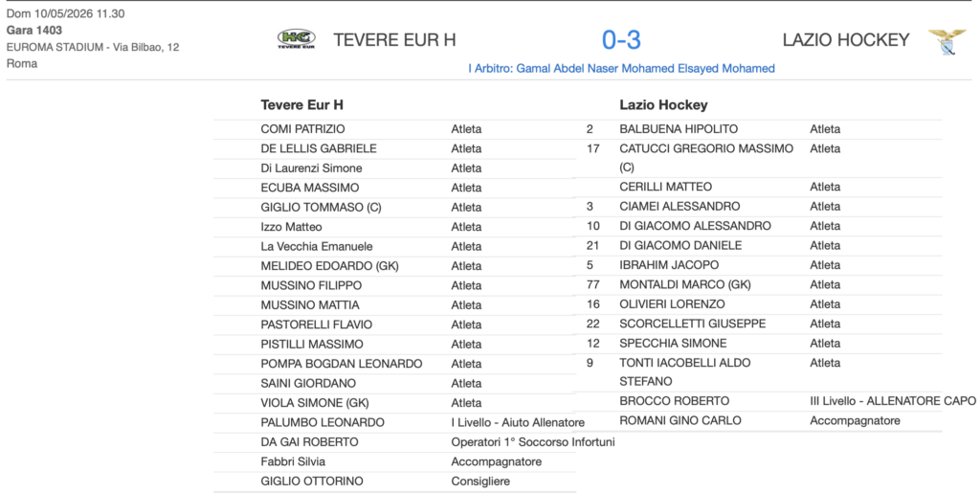Select TONTI IACOBELLI ALDO STEFANO entry
The image size is (980, 493).
[x=758, y=372]
